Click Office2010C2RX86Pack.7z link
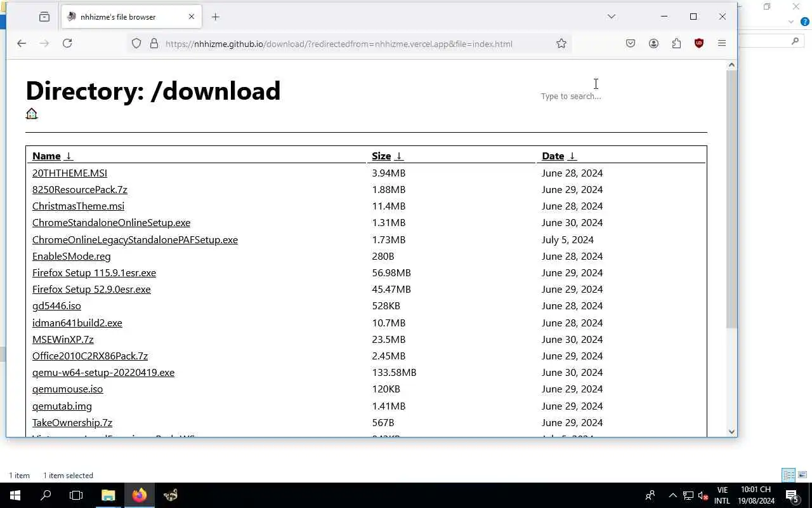The height and width of the screenshot is (508, 812). pos(90,356)
